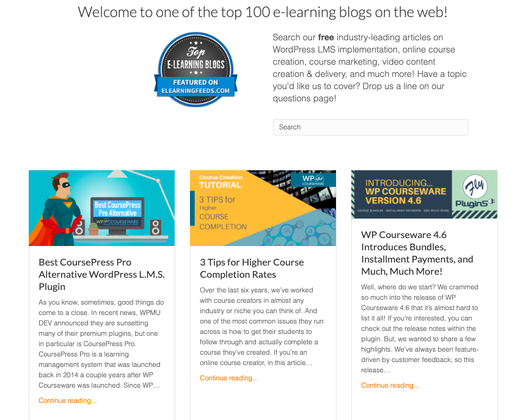Image resolution: width=529 pixels, height=420 pixels.
Task: Continue reading the CoursePress Pro article
Action: (67, 400)
